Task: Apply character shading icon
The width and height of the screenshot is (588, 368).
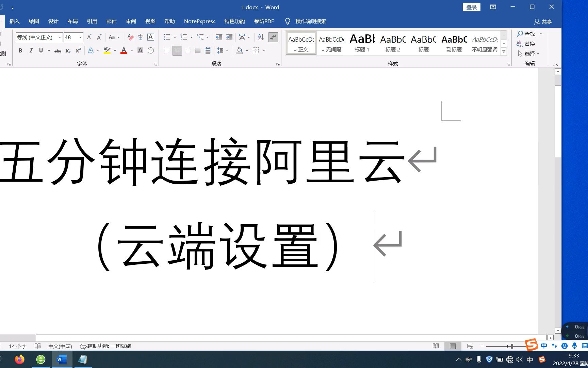Action: point(140,50)
